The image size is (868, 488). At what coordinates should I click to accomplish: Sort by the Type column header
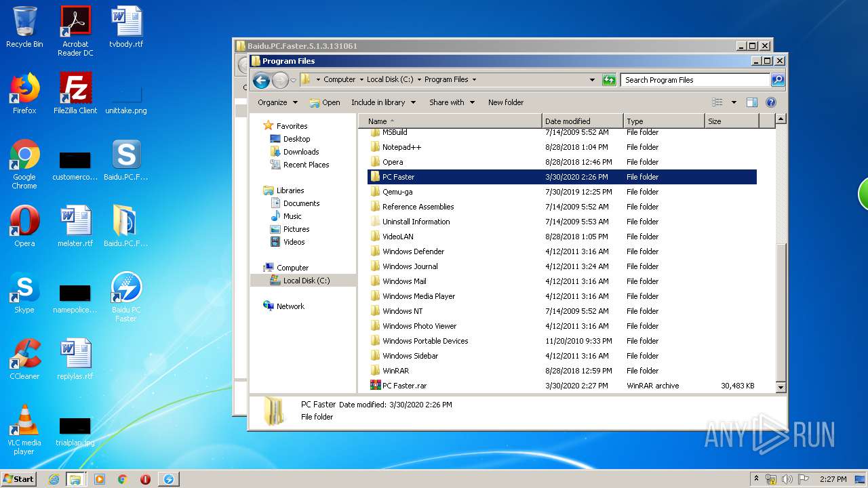click(664, 121)
